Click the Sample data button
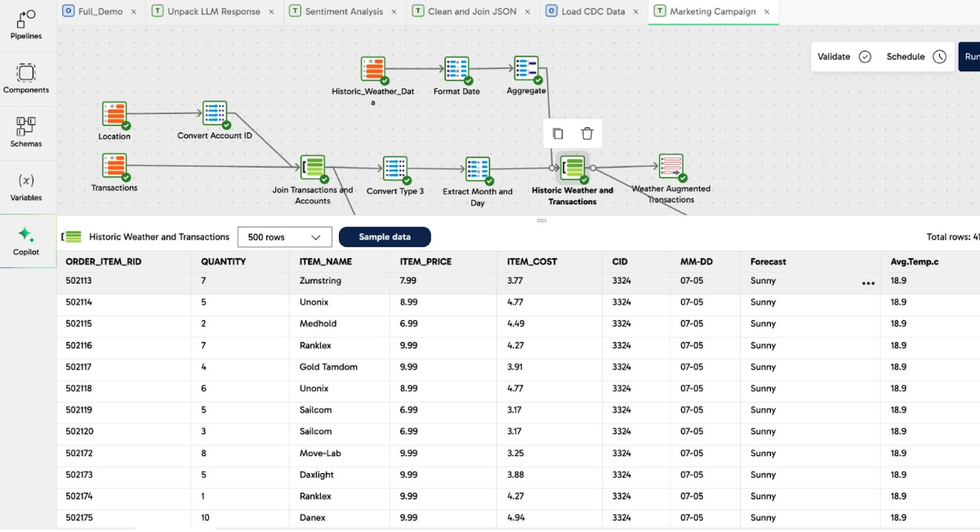 click(x=385, y=237)
